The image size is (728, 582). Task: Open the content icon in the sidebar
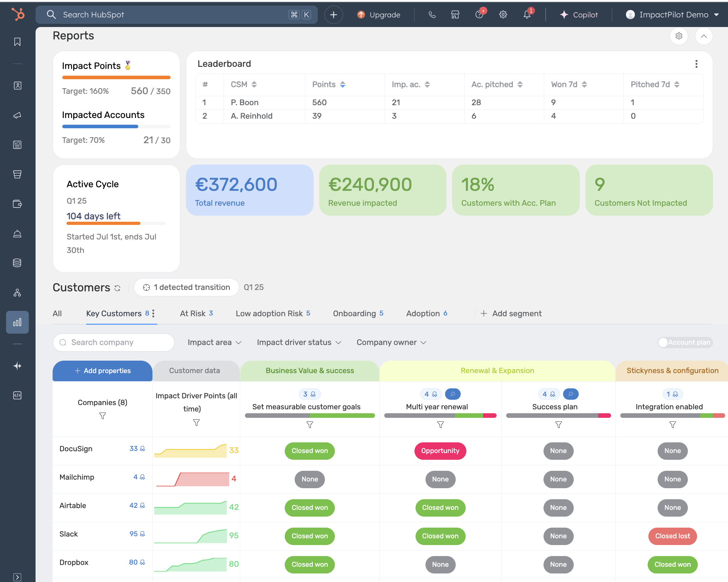tap(17, 145)
